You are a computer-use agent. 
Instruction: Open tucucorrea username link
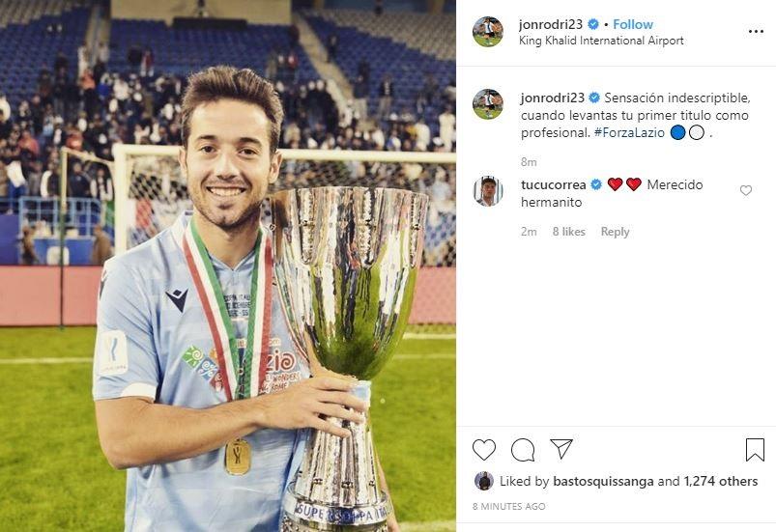tap(554, 185)
